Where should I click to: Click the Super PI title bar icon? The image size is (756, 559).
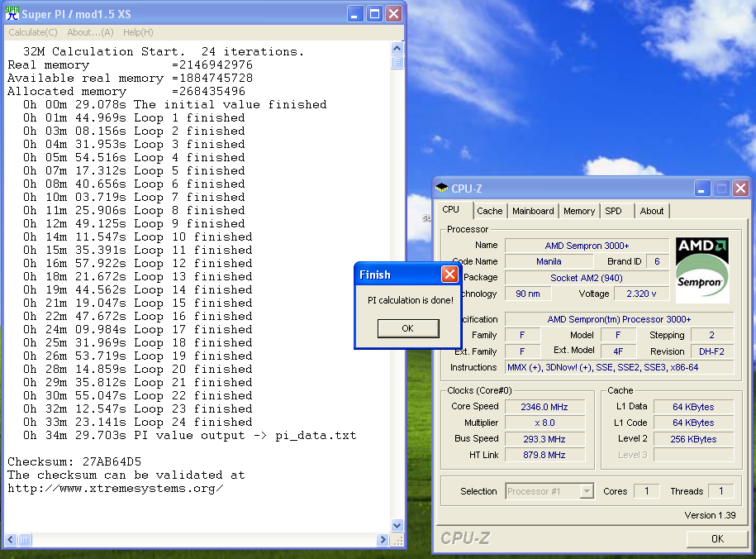point(12,13)
